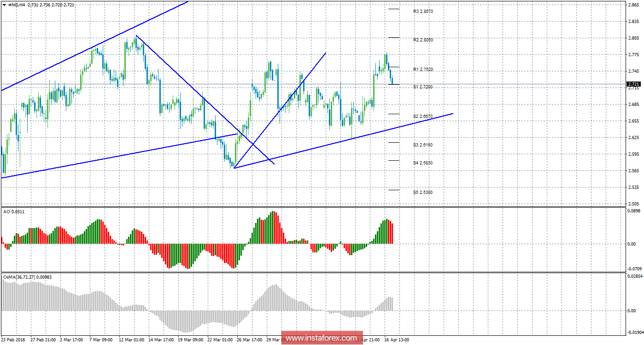The image size is (644, 345).
Task: Click the AO 0.0511 indicator label
Action: click(x=14, y=211)
